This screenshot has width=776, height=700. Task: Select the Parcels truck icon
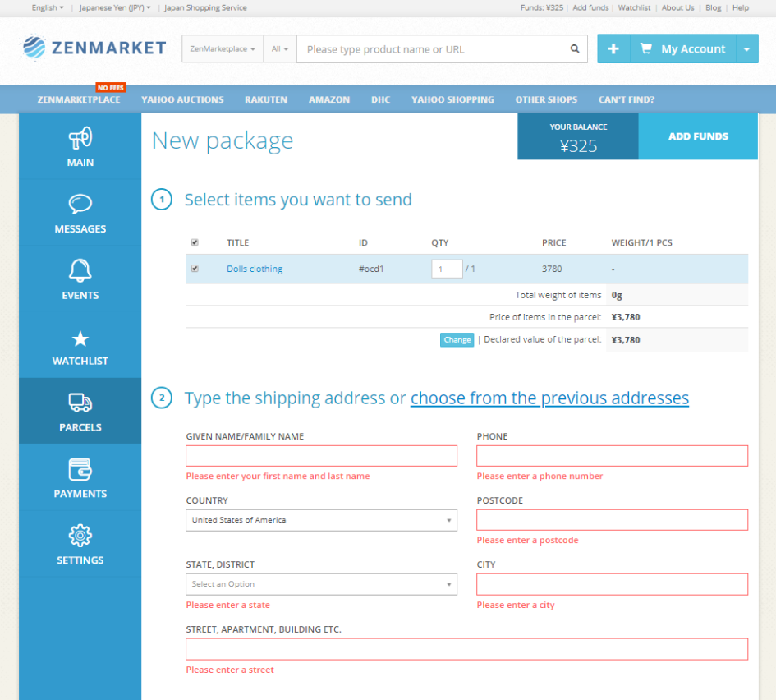click(x=80, y=403)
